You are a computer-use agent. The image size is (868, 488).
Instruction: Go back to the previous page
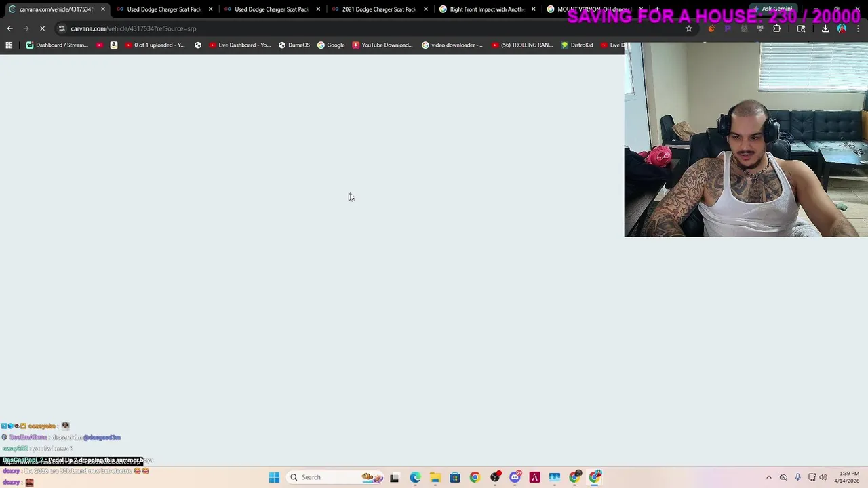[x=9, y=28]
